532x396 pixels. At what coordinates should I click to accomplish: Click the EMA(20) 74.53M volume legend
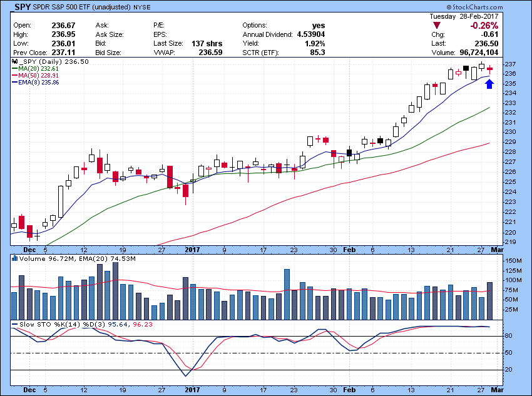point(107,259)
